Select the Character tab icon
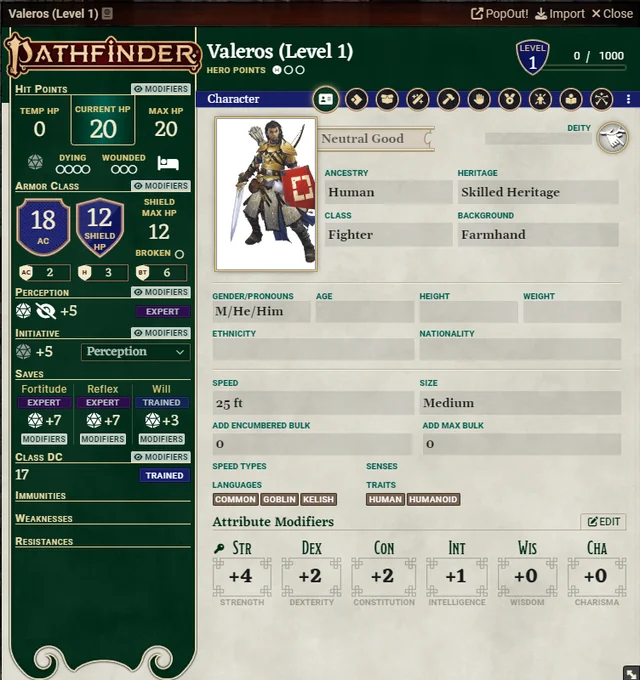Image resolution: width=640 pixels, height=680 pixels. [x=325, y=99]
